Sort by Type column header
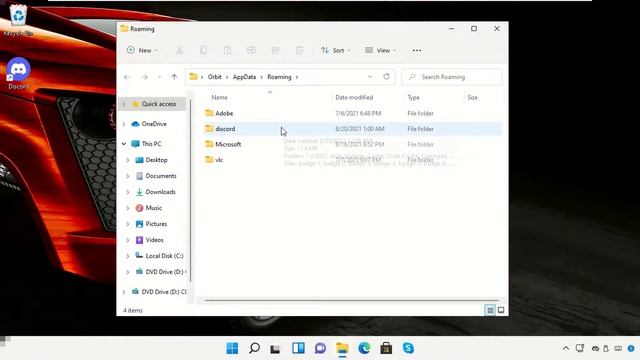 click(413, 98)
